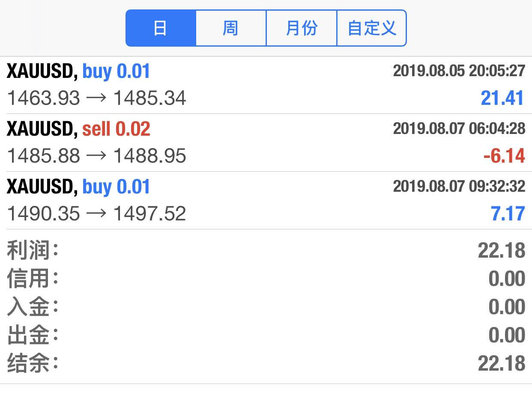
Task: Select the 日 (day) period tab
Action: (x=161, y=28)
